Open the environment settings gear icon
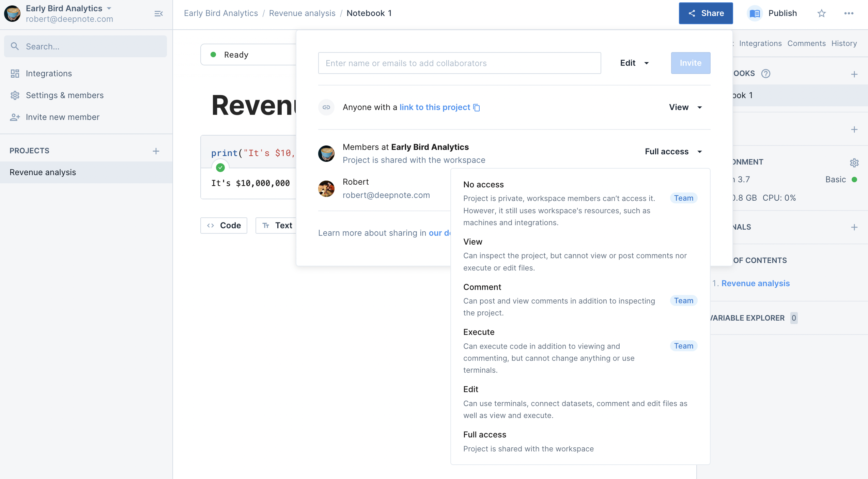The image size is (868, 479). 854,163
